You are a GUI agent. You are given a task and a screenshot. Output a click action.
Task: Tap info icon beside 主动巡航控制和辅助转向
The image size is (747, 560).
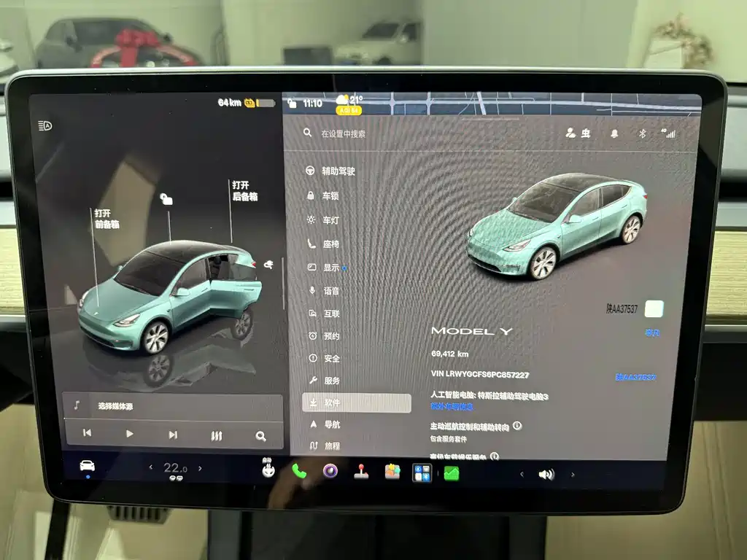[x=517, y=426]
